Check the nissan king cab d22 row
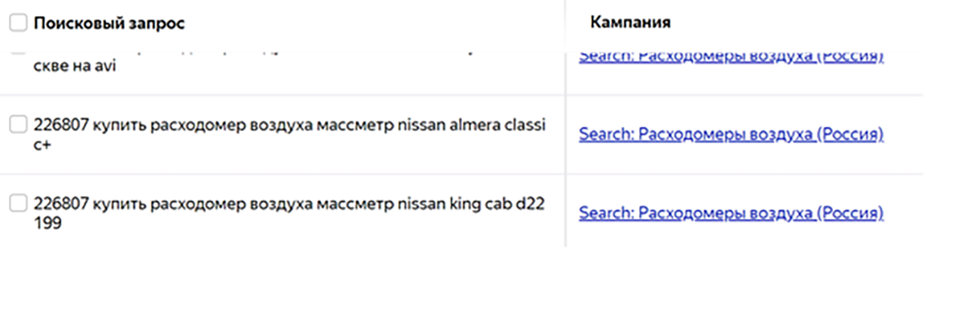Screen dimensions: 980x313 click(18, 204)
